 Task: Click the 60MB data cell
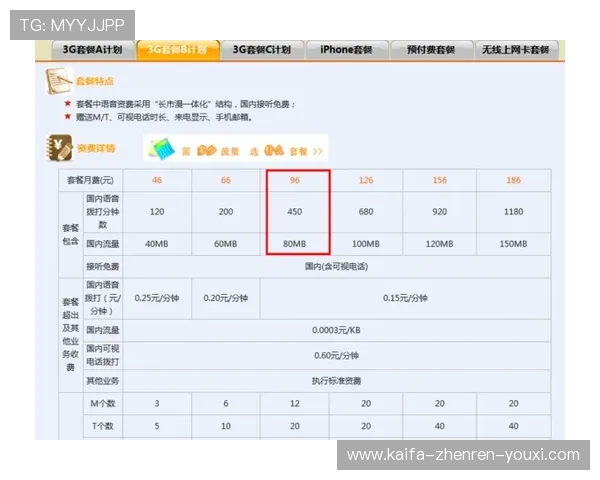pyautogui.click(x=226, y=244)
